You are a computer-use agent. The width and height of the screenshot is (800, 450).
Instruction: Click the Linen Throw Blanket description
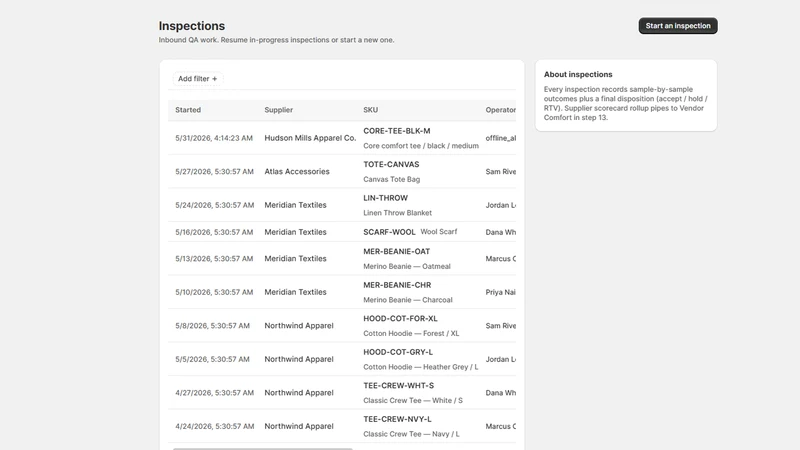coord(397,213)
